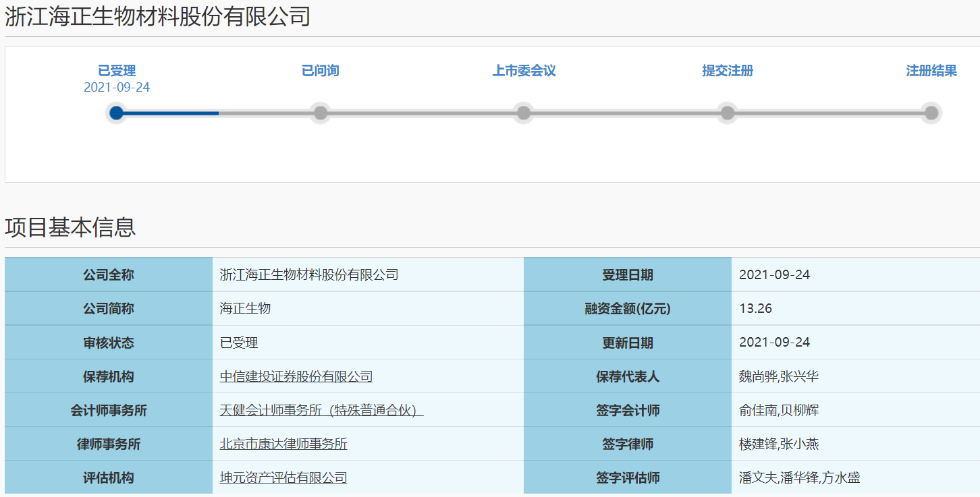Image resolution: width=980 pixels, height=497 pixels.
Task: Click the 保荐机构 header cell
Action: pos(109,376)
